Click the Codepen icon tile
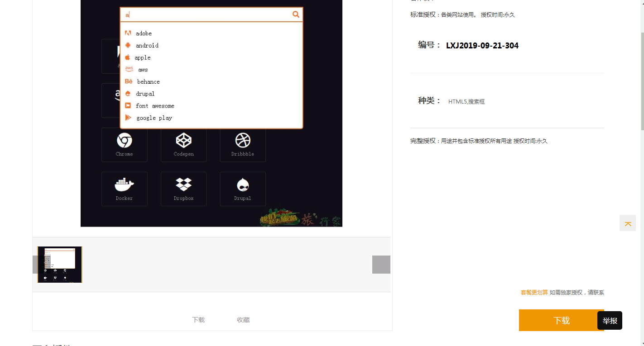The width and height of the screenshot is (644, 346). [183, 144]
